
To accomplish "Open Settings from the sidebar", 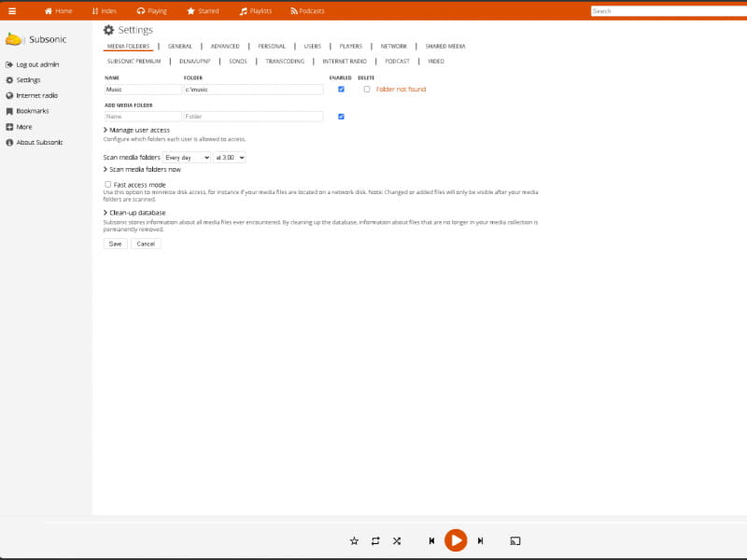I will pyautogui.click(x=22, y=80).
